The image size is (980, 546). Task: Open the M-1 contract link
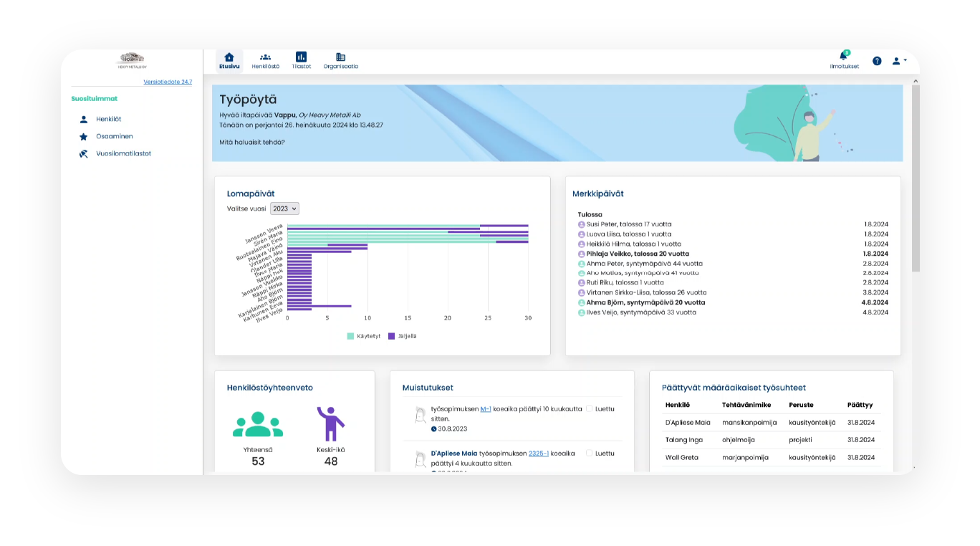[486, 409]
